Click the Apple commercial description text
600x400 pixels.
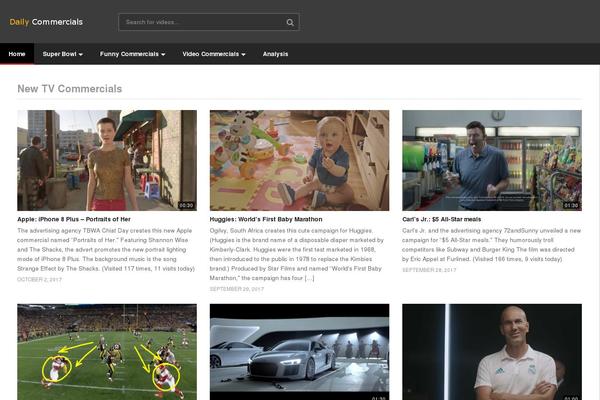click(x=106, y=250)
